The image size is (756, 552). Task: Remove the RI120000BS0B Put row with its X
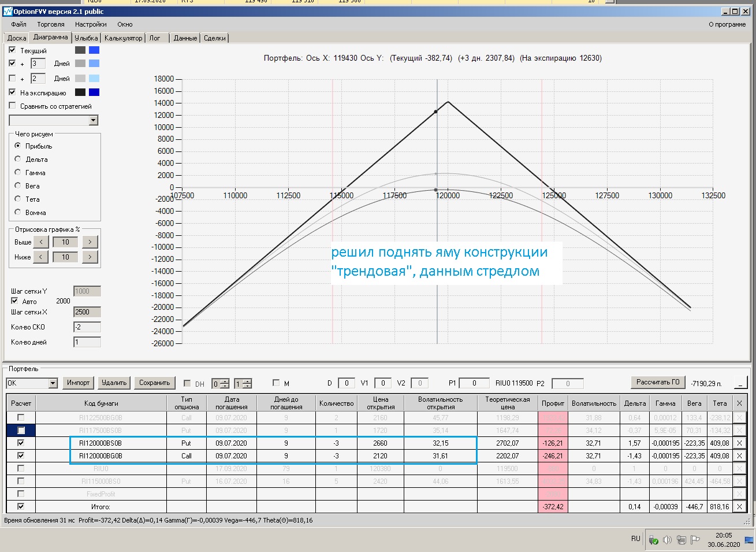click(739, 443)
